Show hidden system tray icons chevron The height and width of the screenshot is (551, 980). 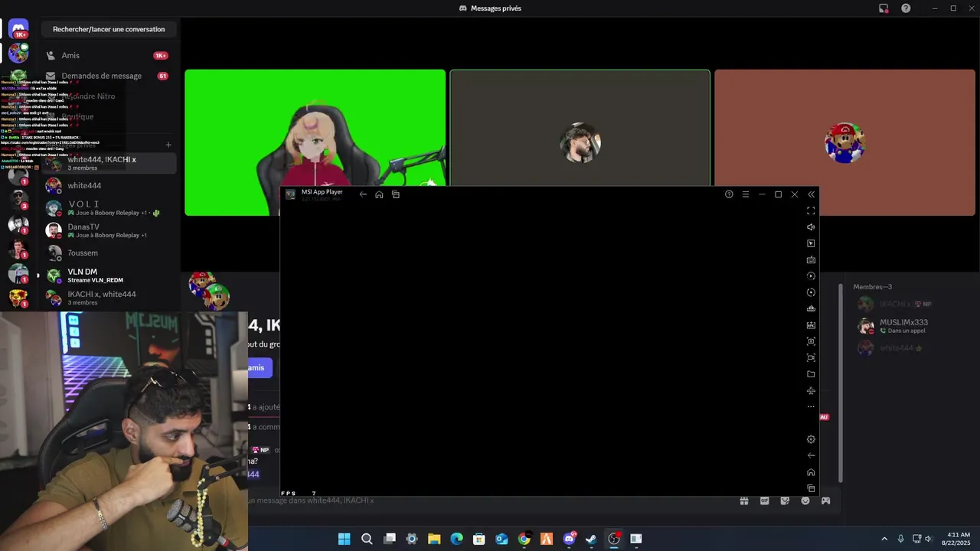pos(884,539)
